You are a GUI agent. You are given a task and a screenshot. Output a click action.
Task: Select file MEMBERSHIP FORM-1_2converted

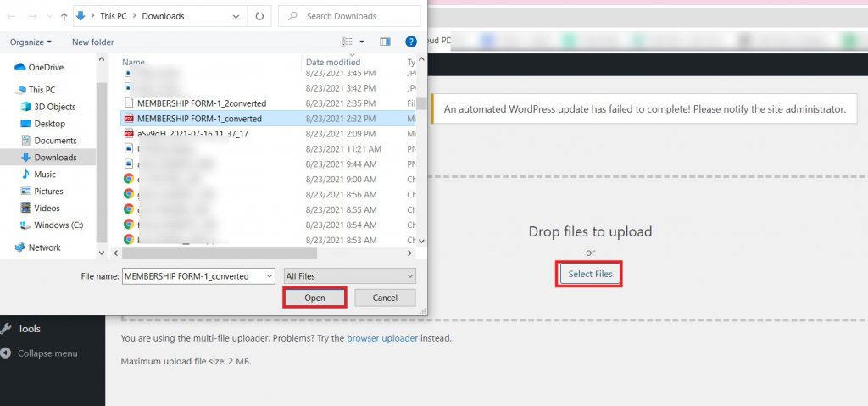pos(202,103)
